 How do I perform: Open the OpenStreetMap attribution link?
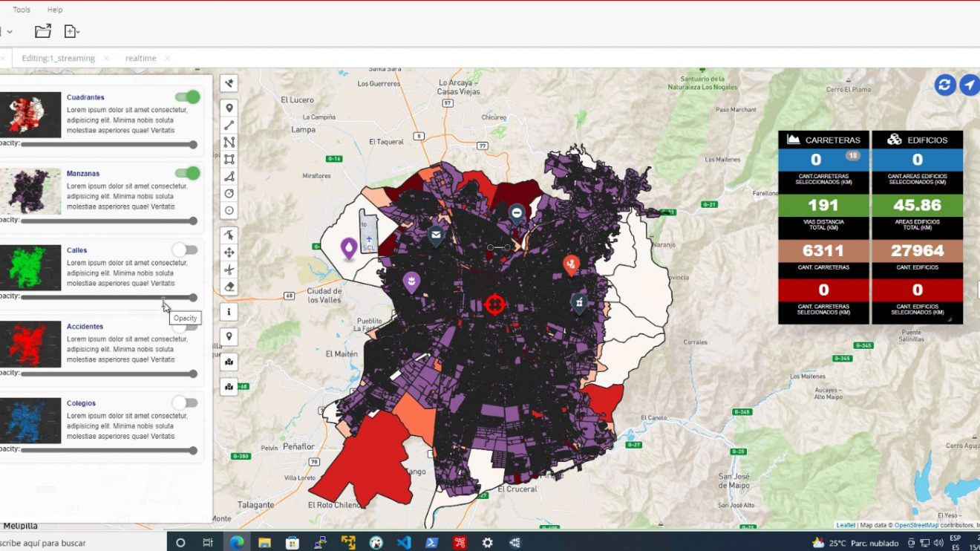click(x=916, y=525)
